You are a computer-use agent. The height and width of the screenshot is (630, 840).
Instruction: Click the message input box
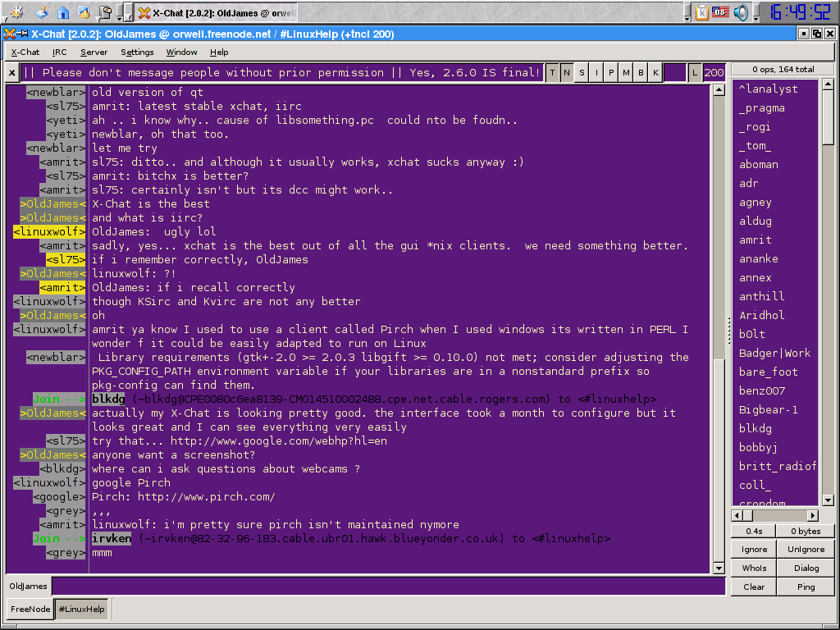point(389,586)
